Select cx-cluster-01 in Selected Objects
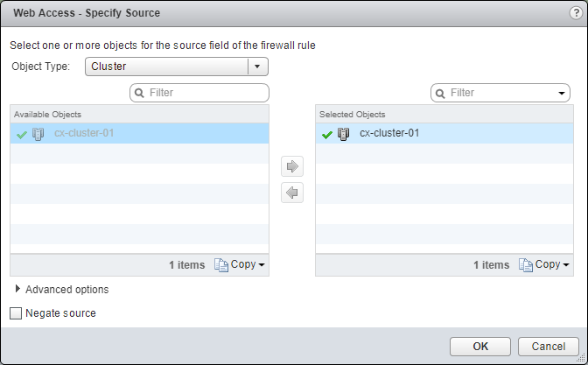Screen dimensions: 588x365 (389, 134)
